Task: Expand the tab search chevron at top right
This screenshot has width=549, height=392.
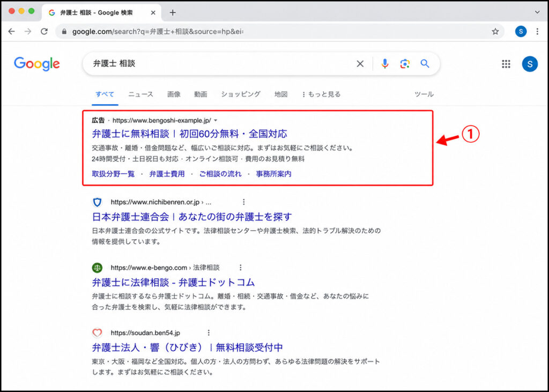Action: 537,12
